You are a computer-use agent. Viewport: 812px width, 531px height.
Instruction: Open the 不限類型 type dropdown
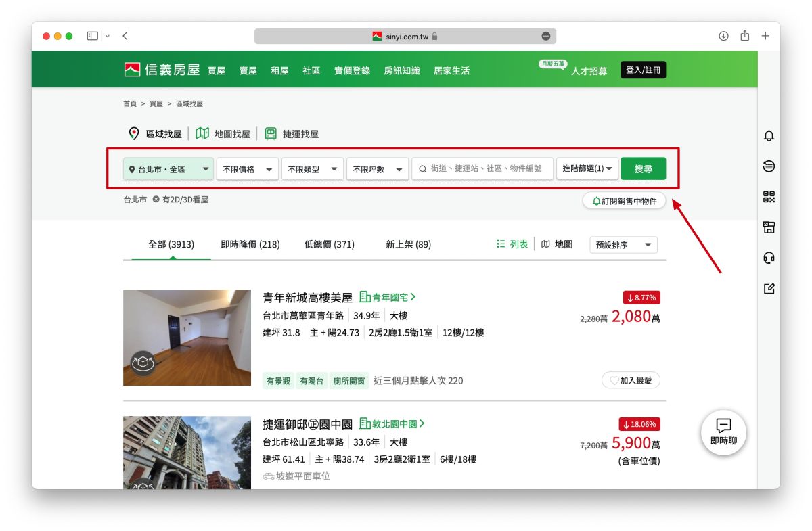tap(313, 169)
